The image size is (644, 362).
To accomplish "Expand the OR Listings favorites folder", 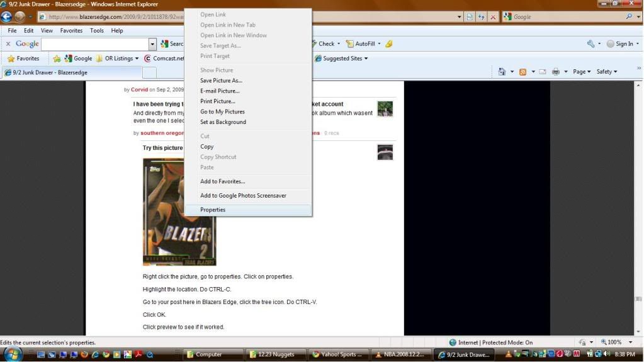I will tap(118, 59).
